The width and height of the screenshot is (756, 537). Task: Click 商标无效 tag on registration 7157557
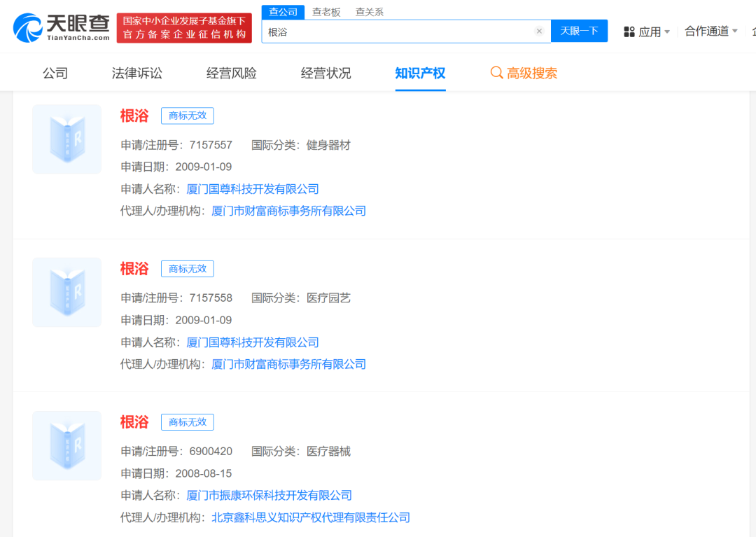[188, 116]
